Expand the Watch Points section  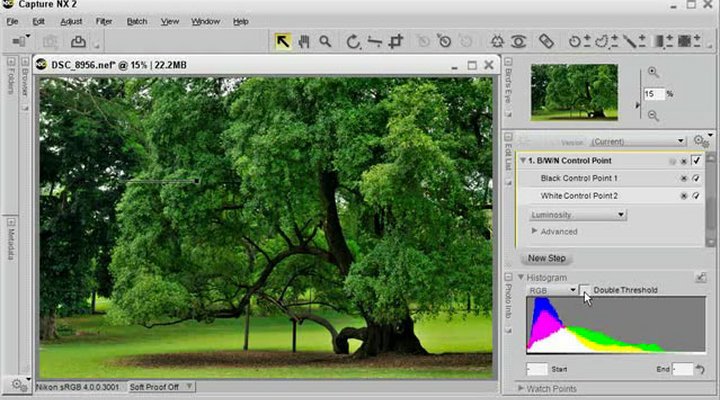tap(521, 388)
